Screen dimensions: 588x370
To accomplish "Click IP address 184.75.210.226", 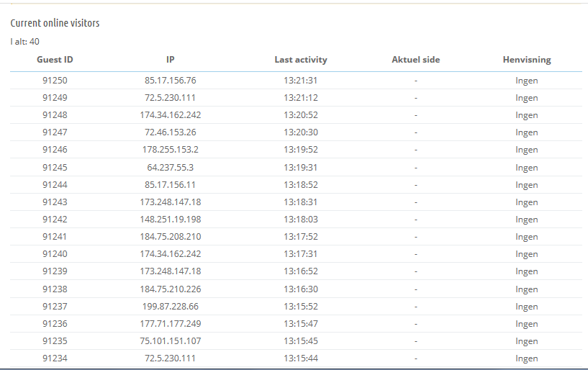I will pos(171,289).
